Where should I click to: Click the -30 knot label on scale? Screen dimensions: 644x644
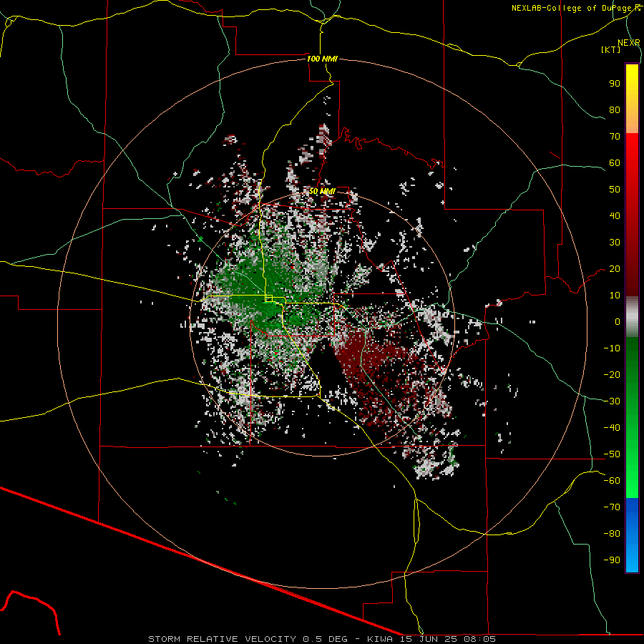[x=612, y=401]
